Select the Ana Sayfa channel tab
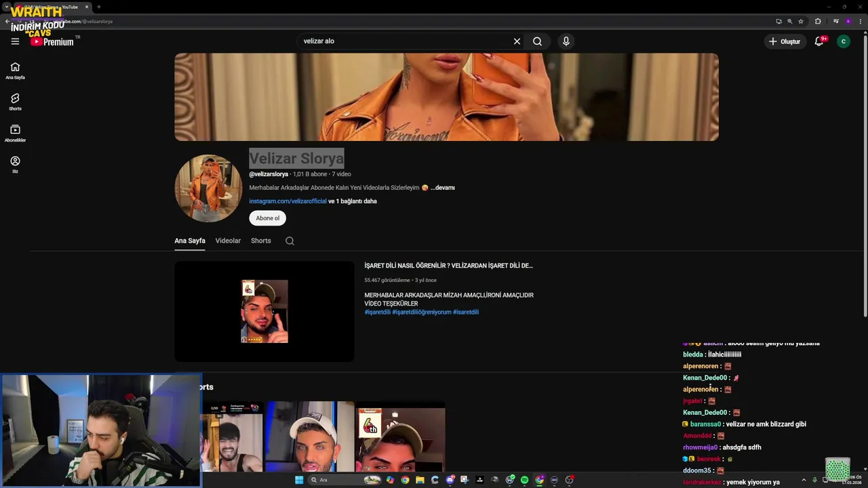The image size is (868, 488). pos(190,241)
